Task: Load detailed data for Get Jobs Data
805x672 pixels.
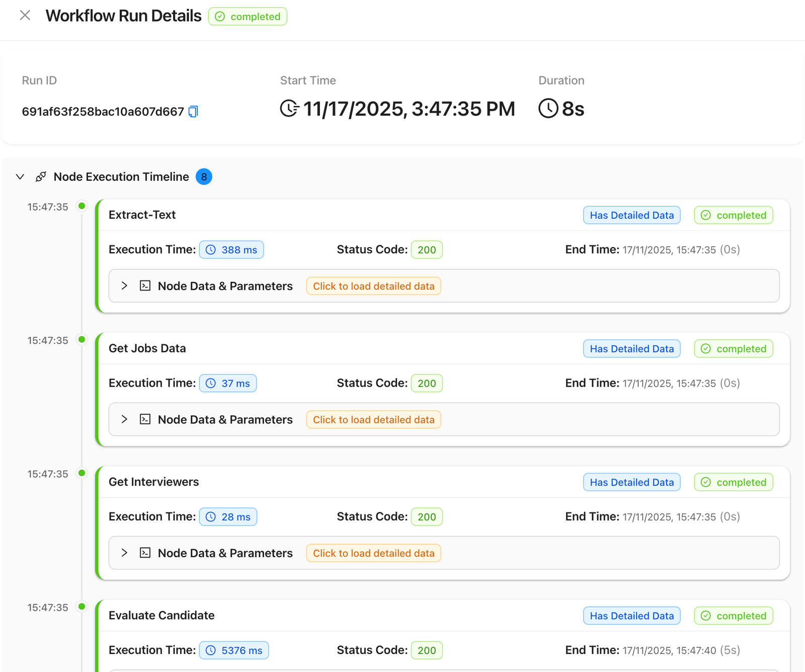Action: 373,419
